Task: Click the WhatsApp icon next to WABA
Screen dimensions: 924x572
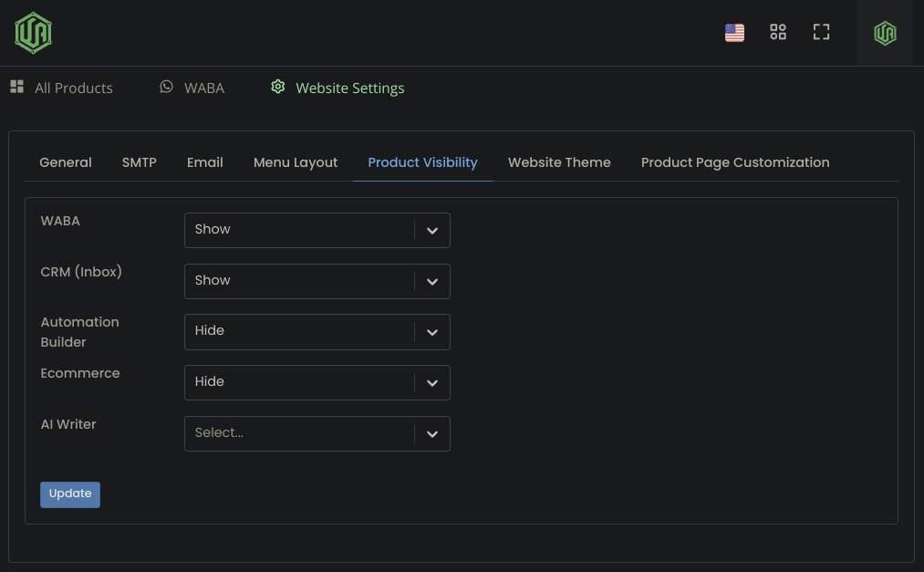Action: pyautogui.click(x=166, y=87)
